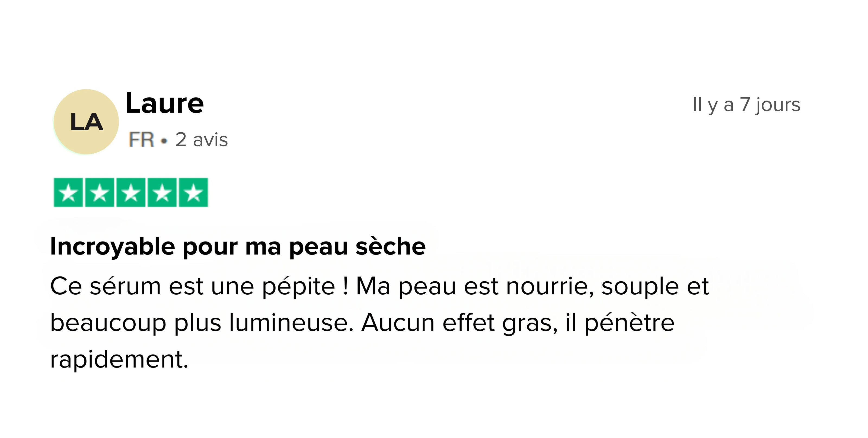Select the third green star
Screen dimensions: 868x438
pos(131,192)
